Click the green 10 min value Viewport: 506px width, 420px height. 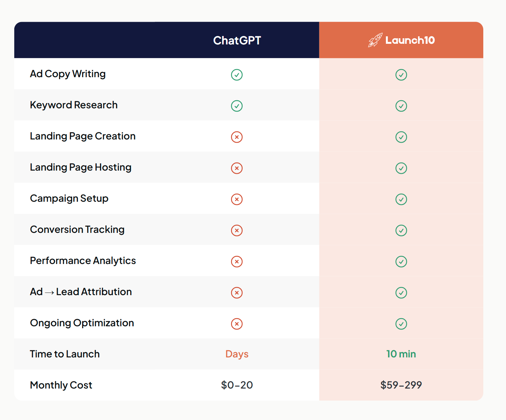point(401,354)
